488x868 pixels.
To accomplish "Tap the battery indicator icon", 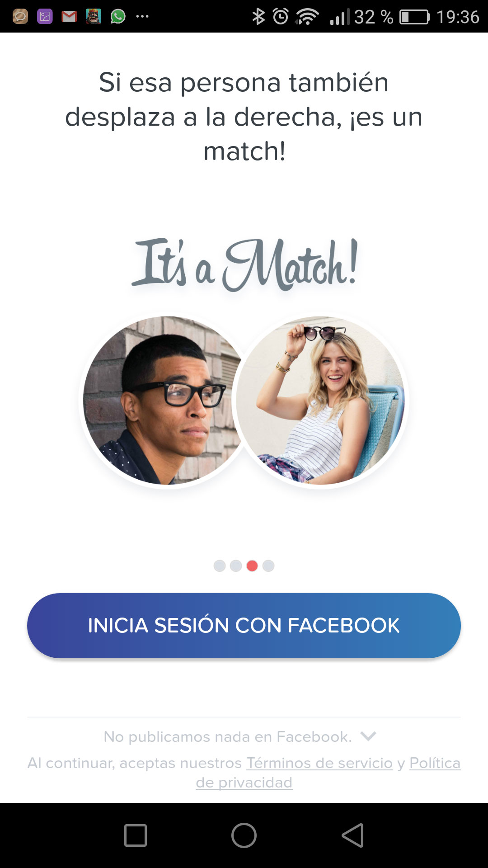I will [414, 17].
